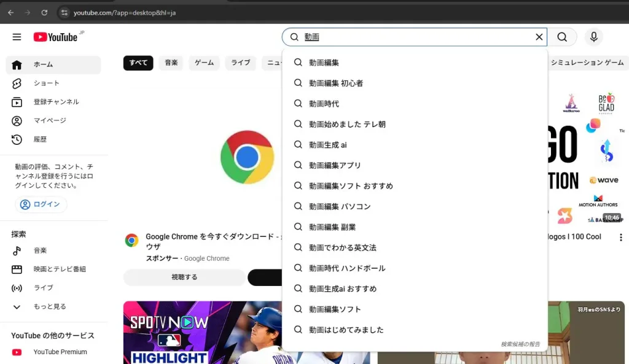
Task: Choose suggestion 動画時代 ハンドボール
Action: [415, 268]
